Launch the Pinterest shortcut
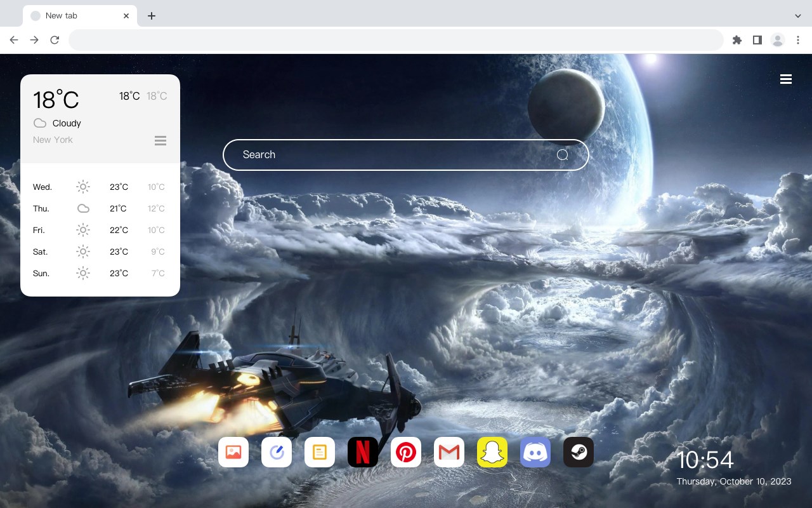The width and height of the screenshot is (812, 508). [406, 452]
